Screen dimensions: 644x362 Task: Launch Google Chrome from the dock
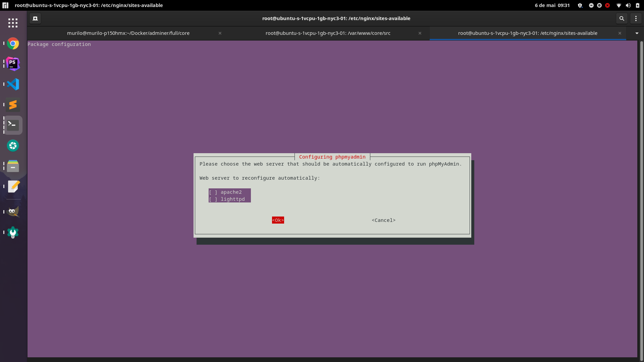pyautogui.click(x=13, y=44)
